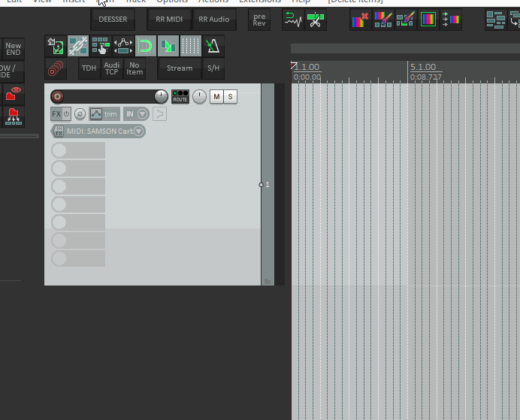This screenshot has height=420, width=520.
Task: Click the disk with arrow save icon
Action: [x=56, y=46]
